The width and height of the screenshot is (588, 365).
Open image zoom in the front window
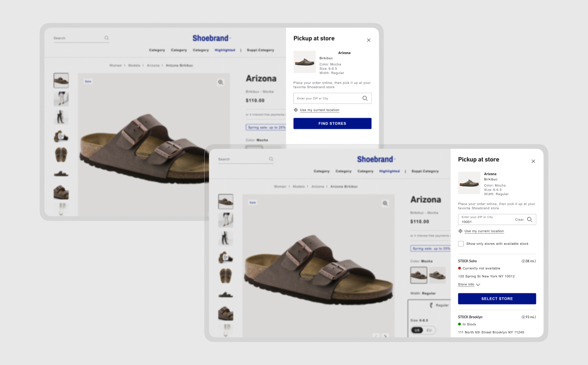(385, 204)
